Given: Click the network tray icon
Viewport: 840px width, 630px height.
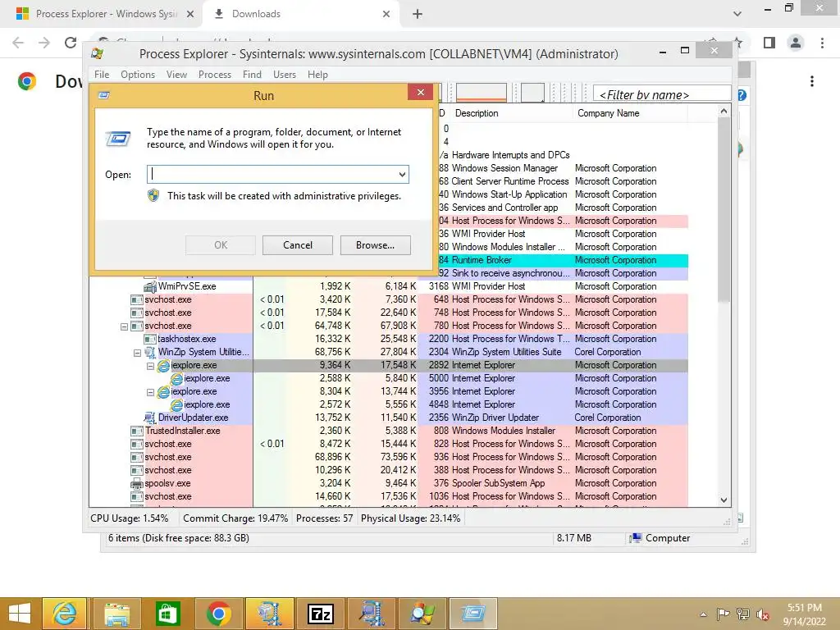Looking at the screenshot, I should (743, 614).
